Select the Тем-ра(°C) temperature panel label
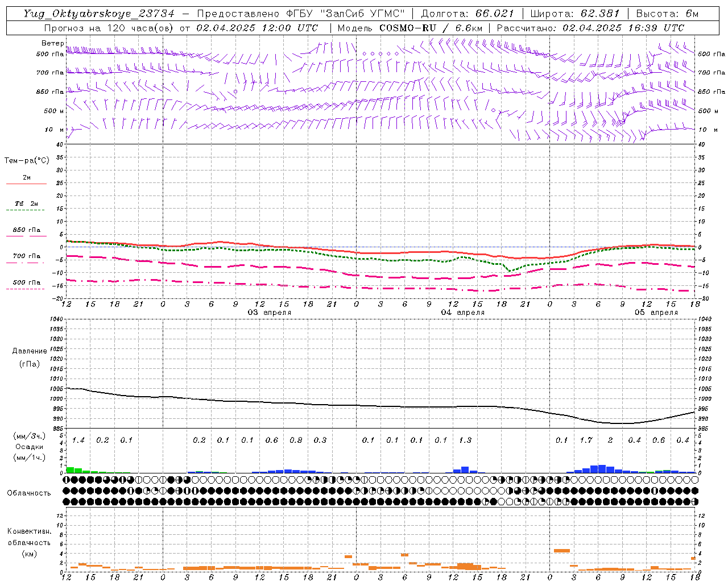The width and height of the screenshot is (728, 582). [x=27, y=161]
